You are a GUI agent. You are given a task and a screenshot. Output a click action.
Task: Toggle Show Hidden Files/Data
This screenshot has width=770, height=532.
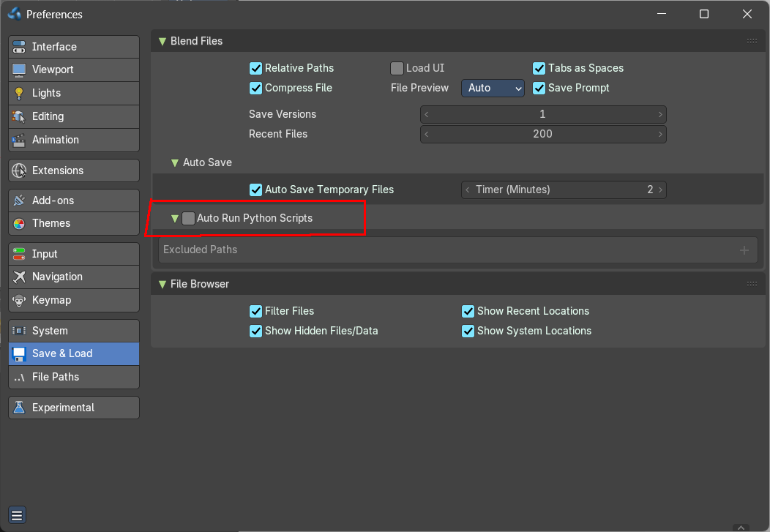click(x=255, y=331)
